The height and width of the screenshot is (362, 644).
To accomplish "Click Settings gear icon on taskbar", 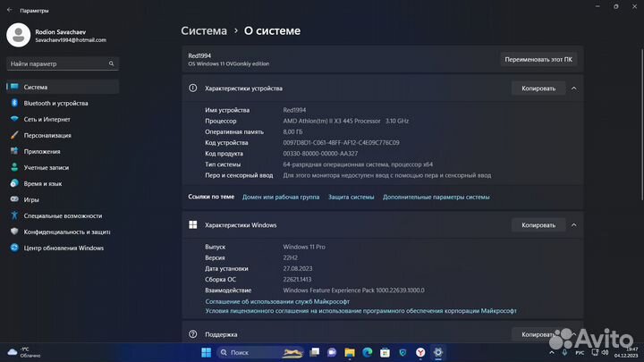I will 438,352.
